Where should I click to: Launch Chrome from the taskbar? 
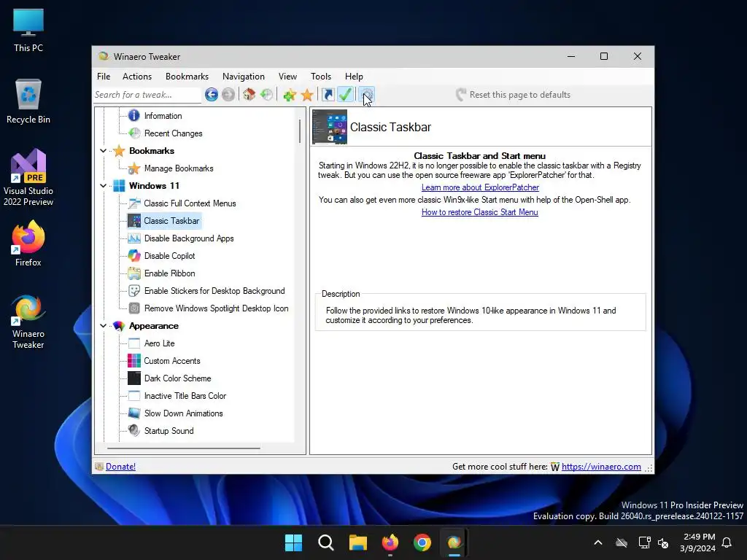(422, 542)
